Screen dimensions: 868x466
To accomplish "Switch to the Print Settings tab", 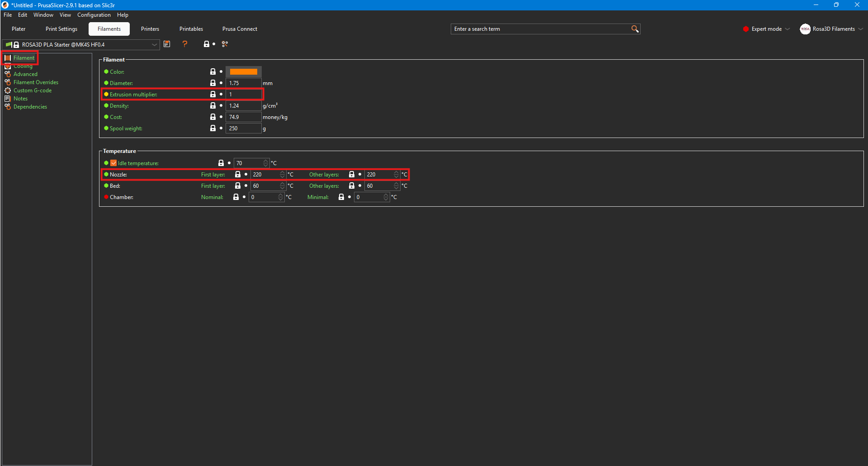I will tap(61, 29).
